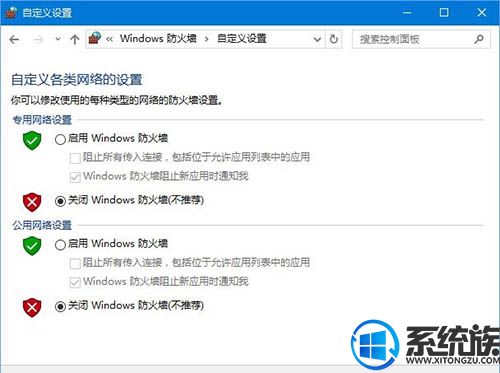The height and width of the screenshot is (373, 500).
Task: Go up one level with the Up arrow
Action: tap(75, 40)
